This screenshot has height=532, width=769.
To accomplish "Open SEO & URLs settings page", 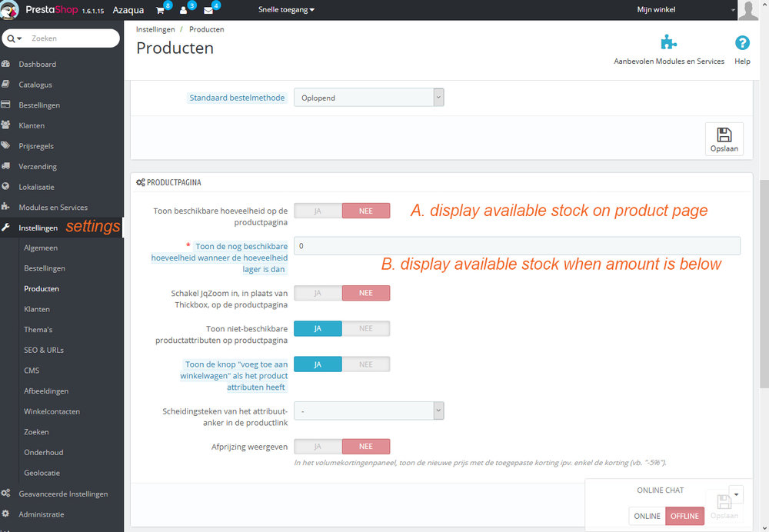I will [44, 350].
